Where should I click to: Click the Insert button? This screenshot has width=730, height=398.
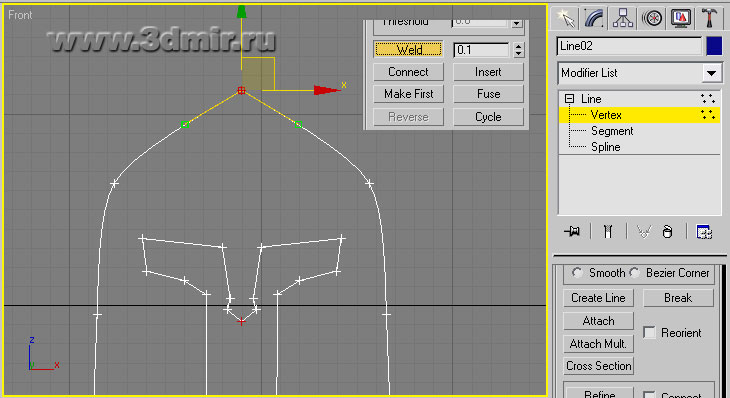click(488, 72)
